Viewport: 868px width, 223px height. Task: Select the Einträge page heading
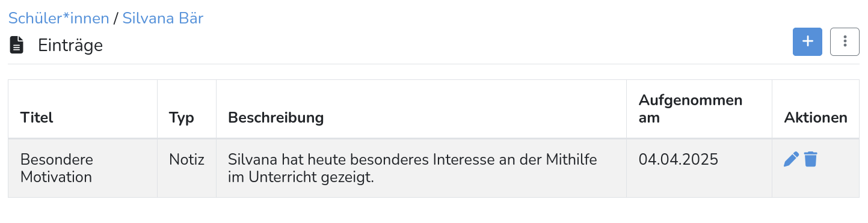click(x=70, y=45)
